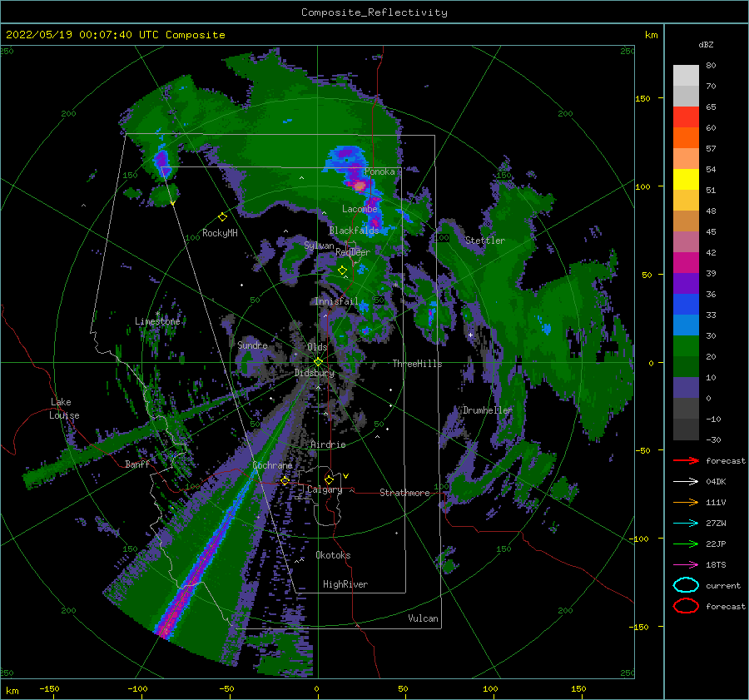Viewport: 749px width, 700px height.
Task: Click the Stettler town label
Action: (x=485, y=241)
